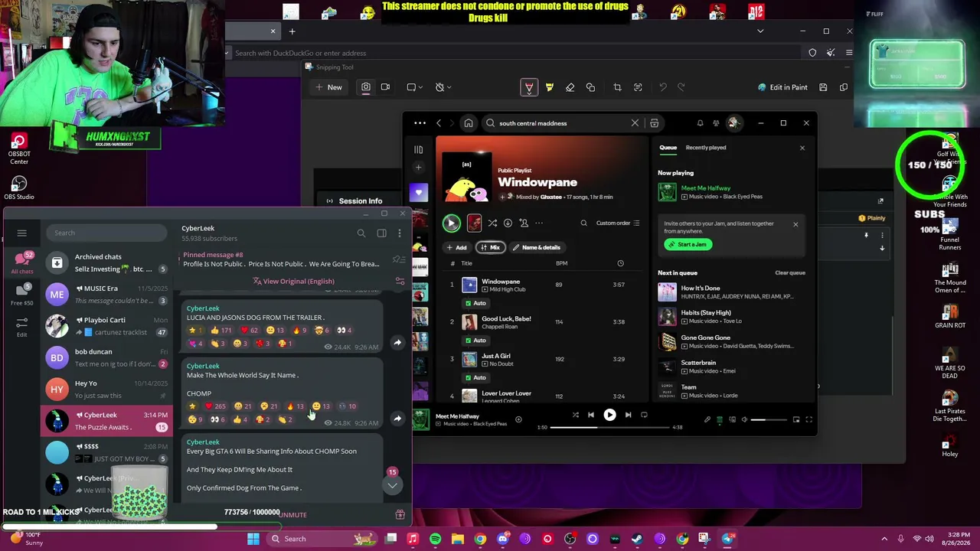The image size is (980, 551).
Task: Expand the browser tab list chevron
Action: [760, 31]
